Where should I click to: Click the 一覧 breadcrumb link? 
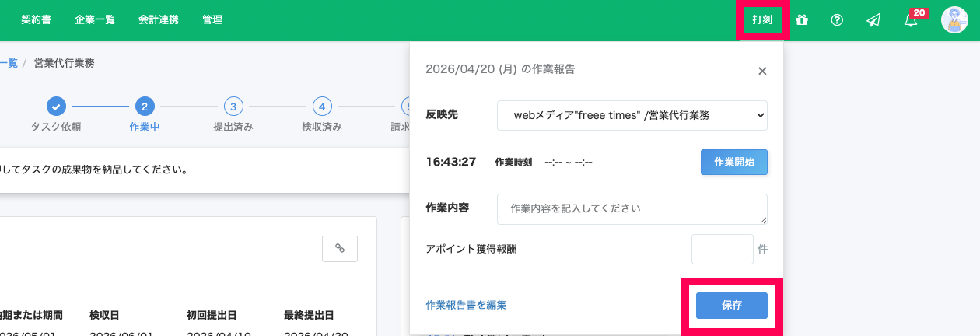[9, 64]
